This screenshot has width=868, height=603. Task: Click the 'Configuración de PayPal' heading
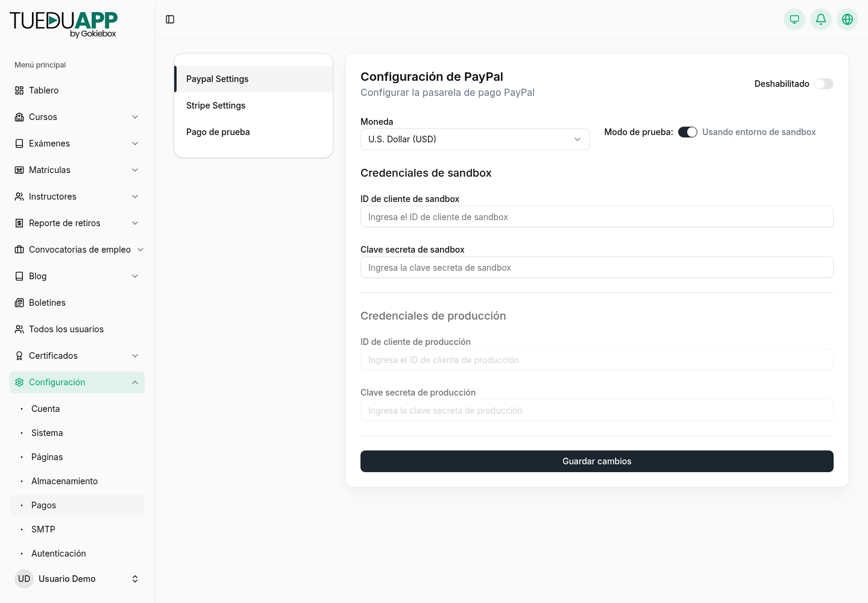coord(432,77)
